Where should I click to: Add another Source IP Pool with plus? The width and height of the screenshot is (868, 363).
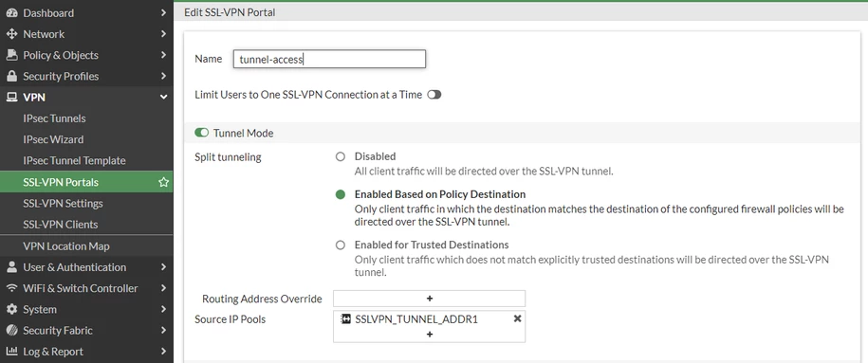click(x=429, y=335)
